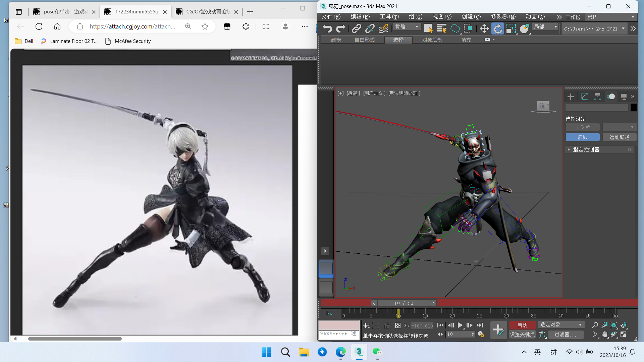Open the 骨骼 selection filter dropdown
644x362 pixels.
[407, 26]
